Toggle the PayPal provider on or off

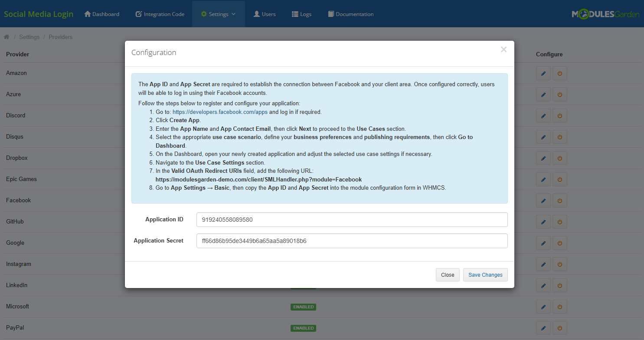pos(559,327)
